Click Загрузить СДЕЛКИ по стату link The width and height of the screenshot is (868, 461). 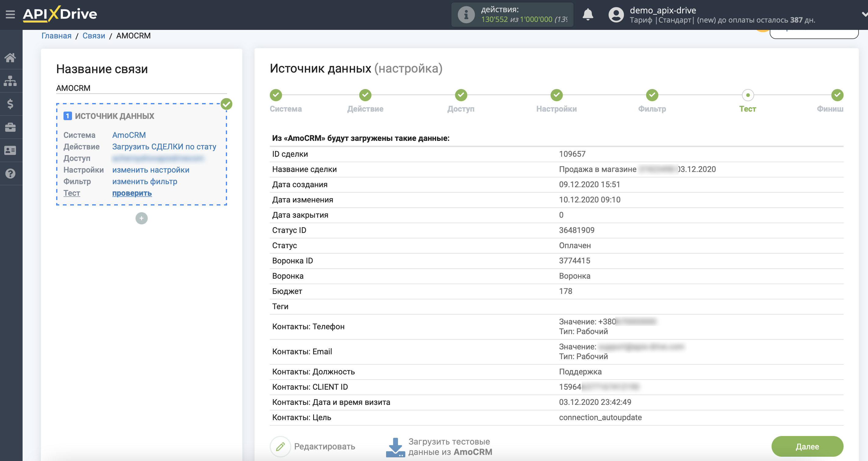[164, 147]
